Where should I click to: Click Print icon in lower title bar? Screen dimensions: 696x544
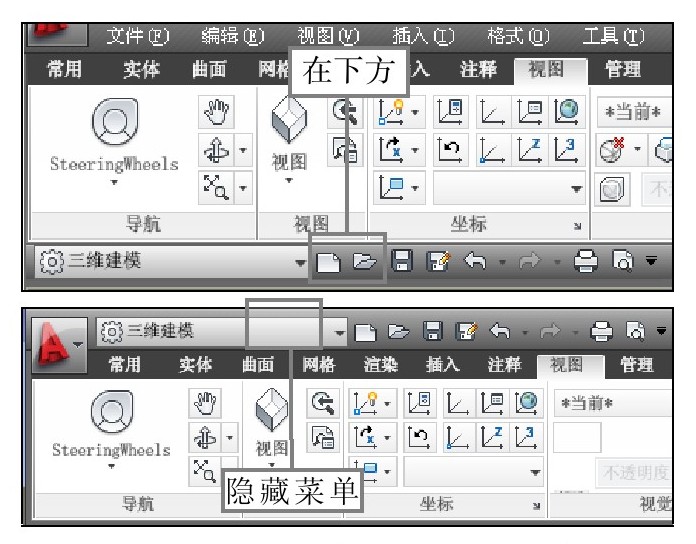pyautogui.click(x=601, y=331)
